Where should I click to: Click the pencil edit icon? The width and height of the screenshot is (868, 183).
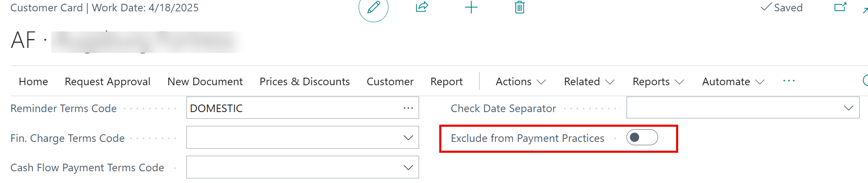(x=373, y=7)
